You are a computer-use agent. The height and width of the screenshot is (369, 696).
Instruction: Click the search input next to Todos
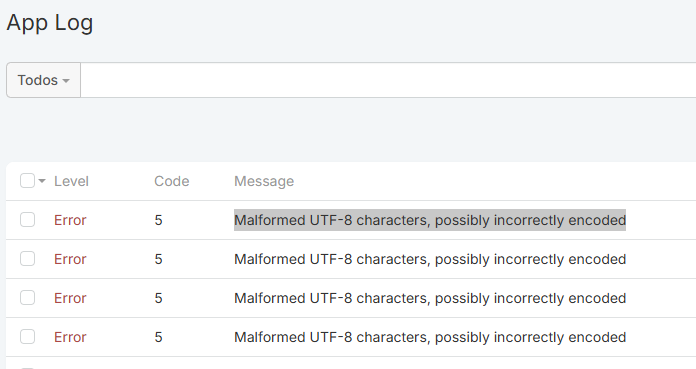click(x=388, y=80)
